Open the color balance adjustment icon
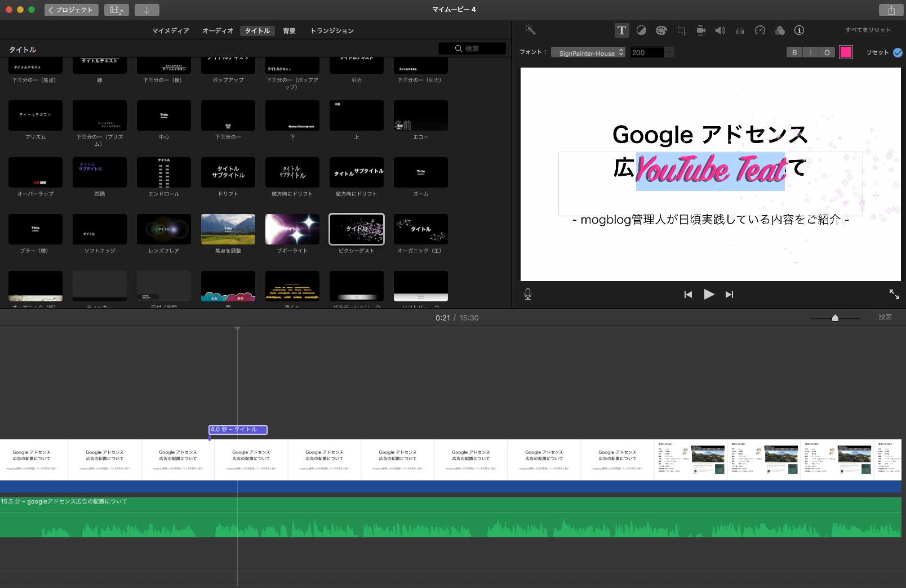The image size is (906, 588). (x=641, y=30)
